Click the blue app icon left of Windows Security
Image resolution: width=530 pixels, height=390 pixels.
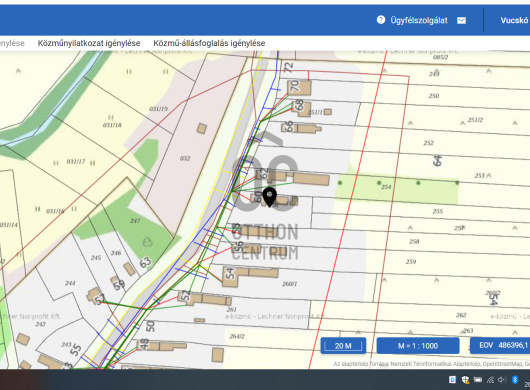[452, 380]
